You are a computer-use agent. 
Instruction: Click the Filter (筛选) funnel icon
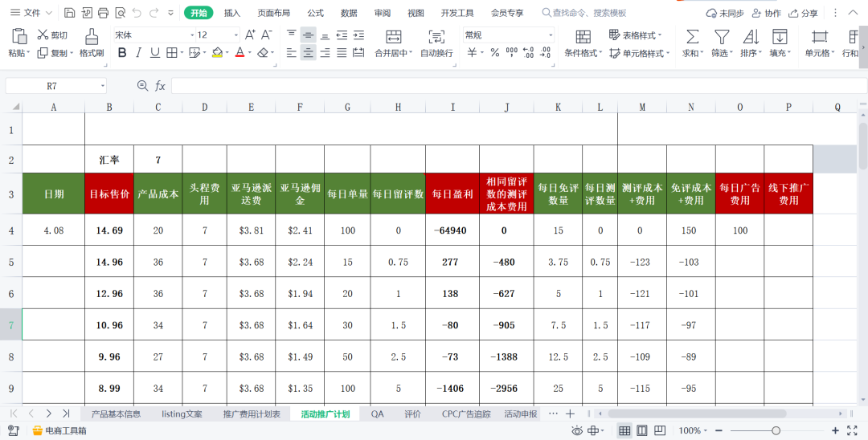721,37
